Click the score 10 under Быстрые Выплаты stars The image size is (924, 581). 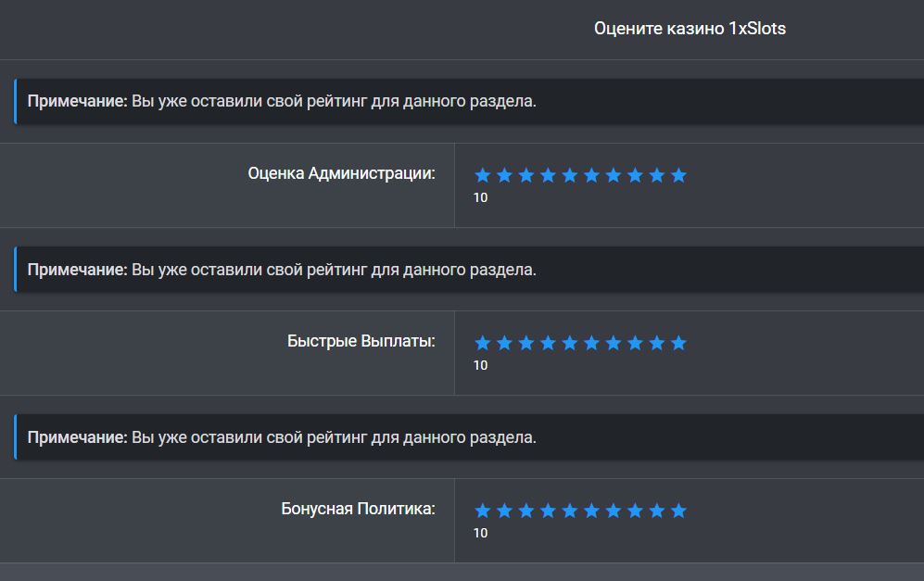pos(480,365)
